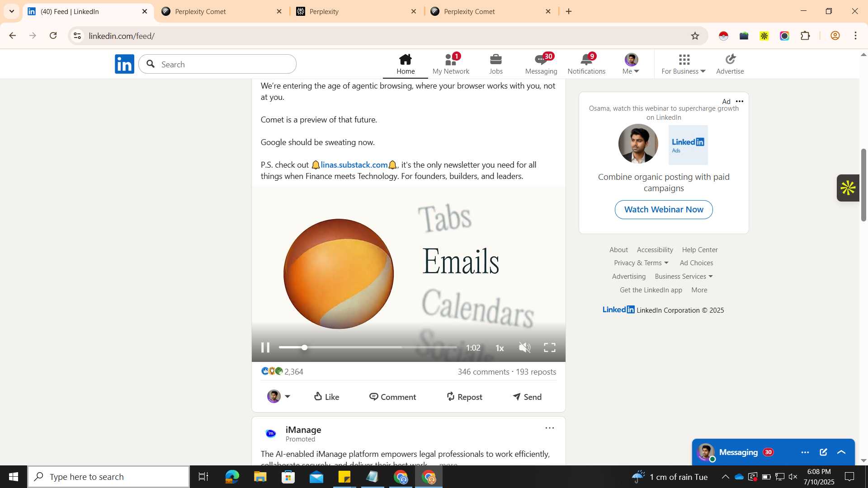
Task: Open the iManage post options menu
Action: [550, 428]
